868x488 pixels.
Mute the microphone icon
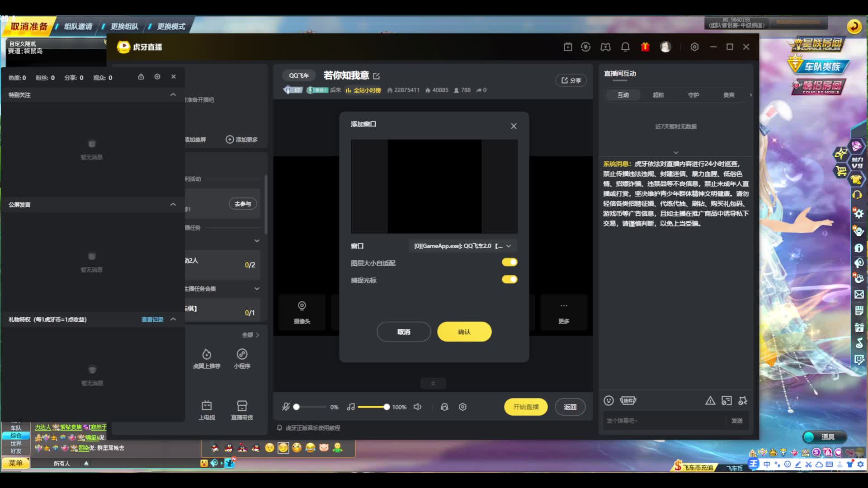[x=286, y=407]
